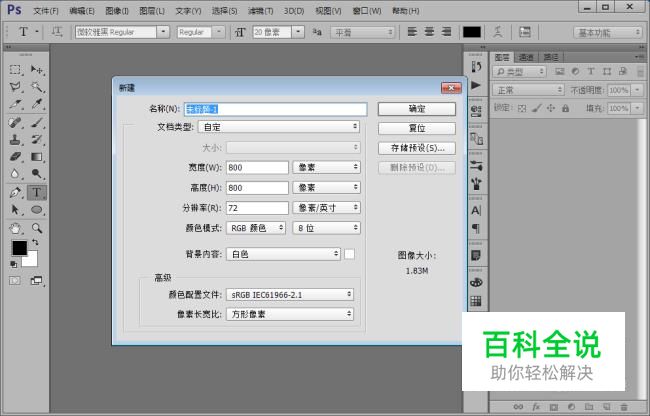Click the 存储预设(S)... button
The image size is (650, 416).
(x=417, y=148)
